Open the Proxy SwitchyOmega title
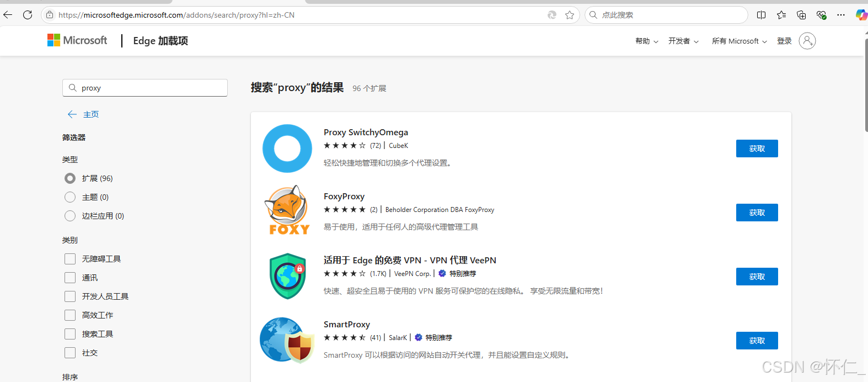The width and height of the screenshot is (868, 382). [x=366, y=132]
